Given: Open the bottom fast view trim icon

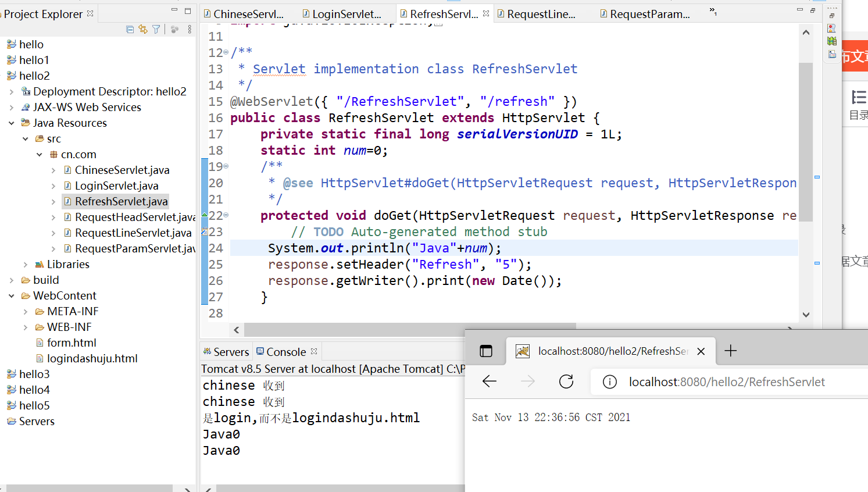Looking at the screenshot, I should coord(832,54).
